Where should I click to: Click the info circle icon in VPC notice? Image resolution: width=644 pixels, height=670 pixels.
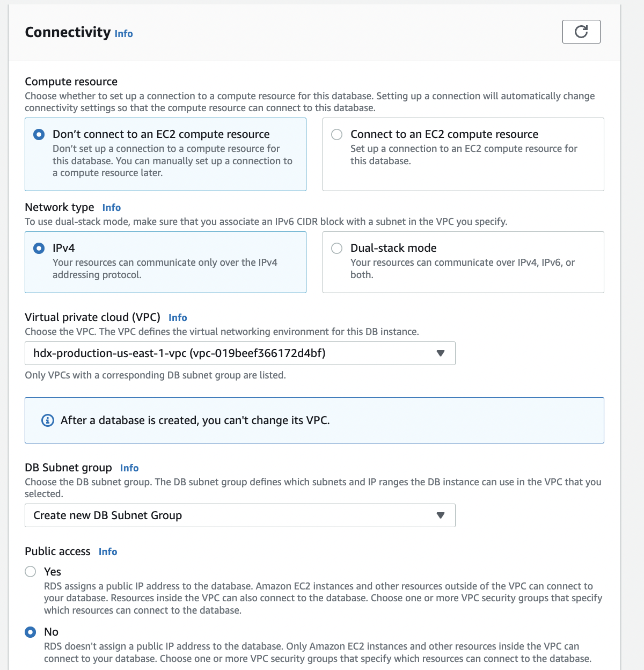pos(48,420)
